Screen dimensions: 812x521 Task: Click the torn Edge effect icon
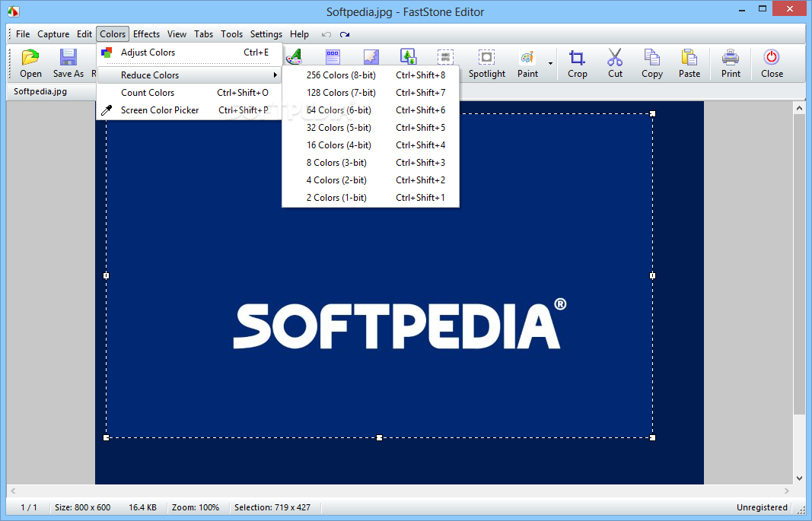[371, 56]
